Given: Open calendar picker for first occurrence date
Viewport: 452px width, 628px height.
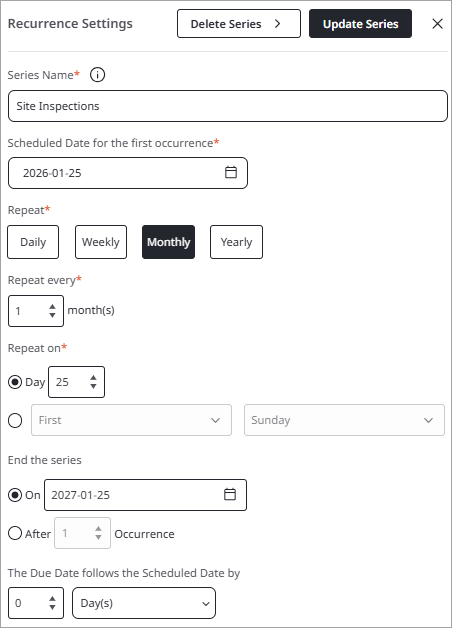Looking at the screenshot, I should pos(231,172).
